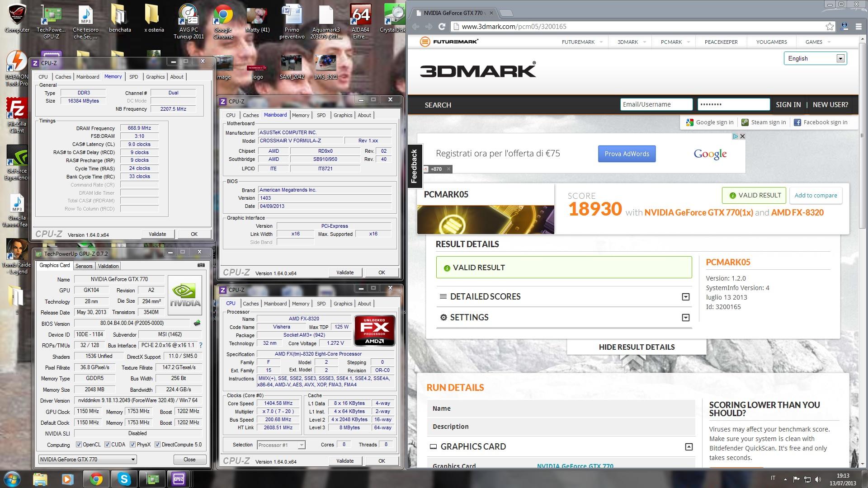Image resolution: width=868 pixels, height=488 pixels.
Task: Open the Sensors tab in GPU-Z
Action: tap(84, 266)
